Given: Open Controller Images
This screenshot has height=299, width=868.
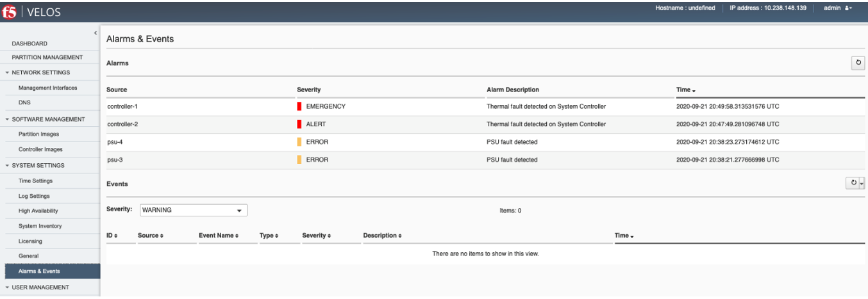Looking at the screenshot, I should click(x=40, y=149).
